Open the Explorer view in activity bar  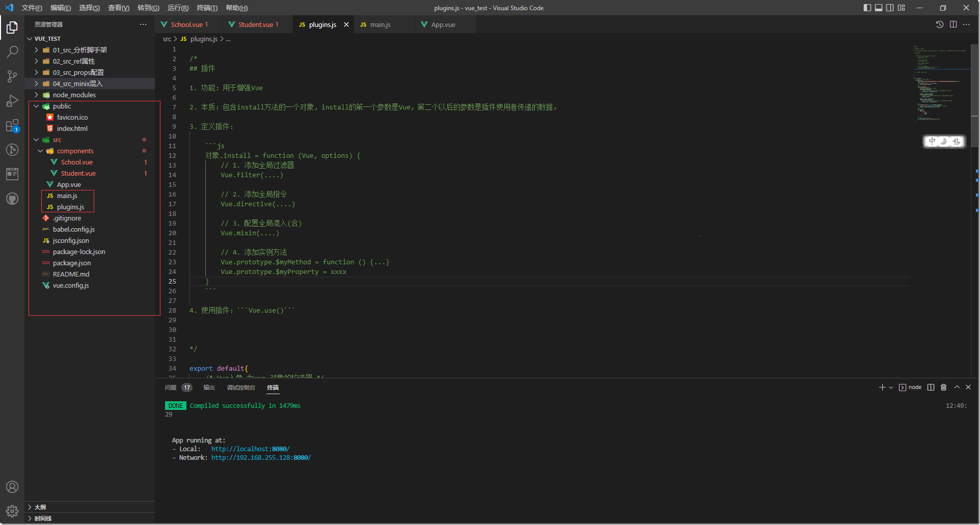[x=12, y=27]
